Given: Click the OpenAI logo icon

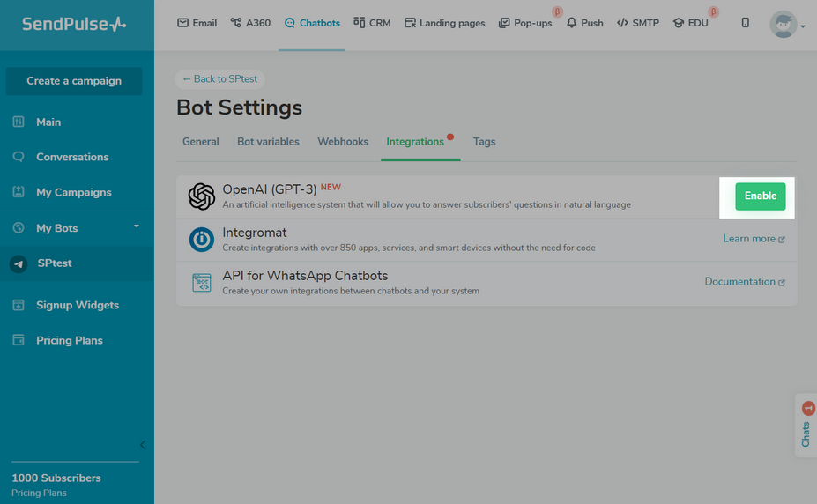Looking at the screenshot, I should click(201, 196).
